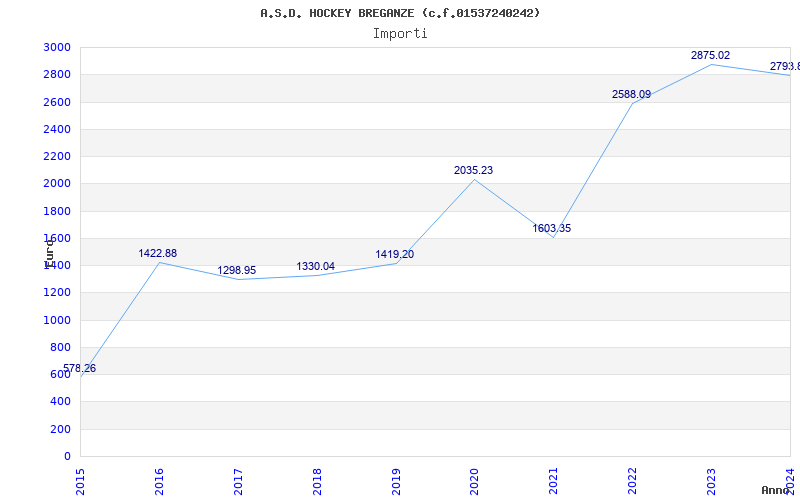Select the 2588.09 data label
Screen dimensions: 800x500
[632, 94]
